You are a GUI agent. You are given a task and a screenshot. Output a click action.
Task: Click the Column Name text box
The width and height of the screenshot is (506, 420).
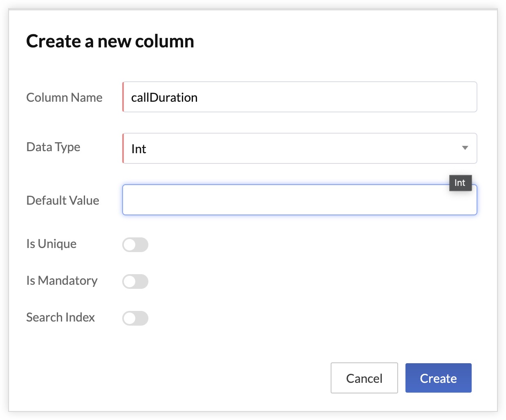click(x=300, y=97)
